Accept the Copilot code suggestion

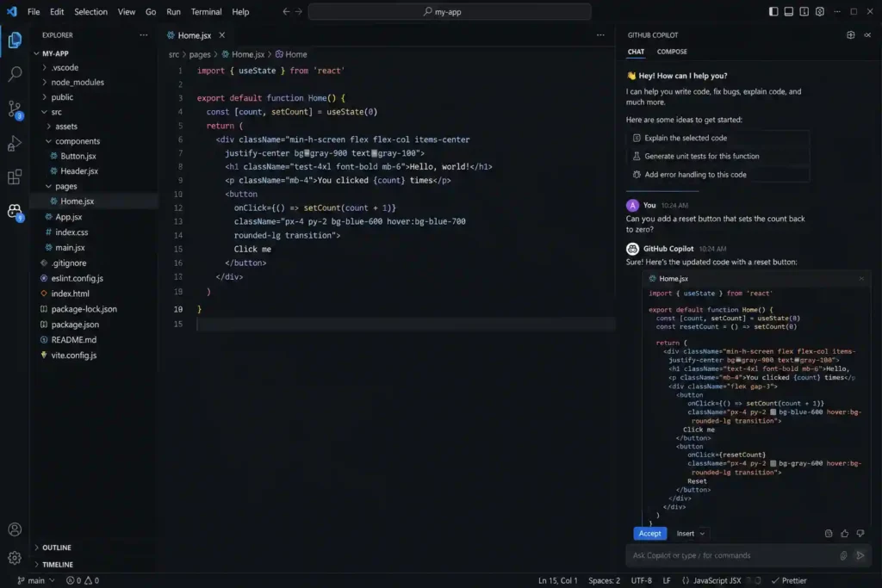(x=649, y=534)
